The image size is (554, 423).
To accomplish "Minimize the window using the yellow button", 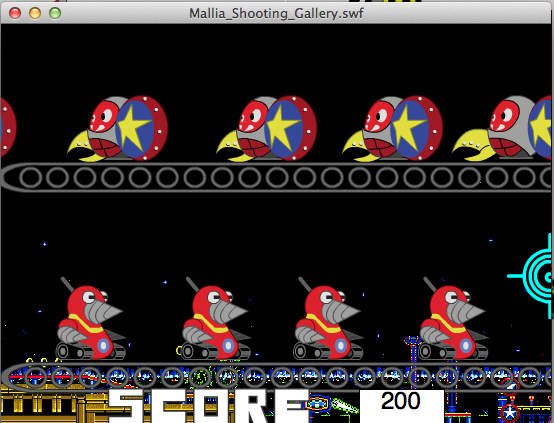I will coord(35,13).
